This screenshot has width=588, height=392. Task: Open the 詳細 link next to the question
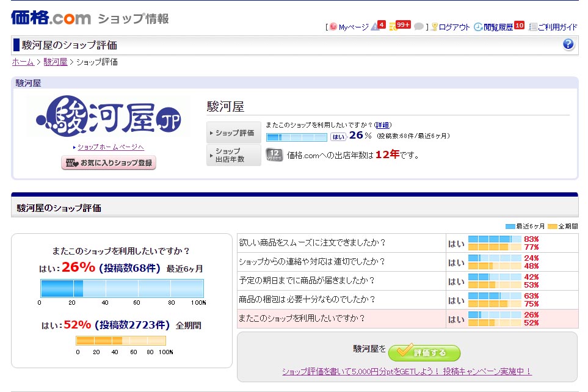[382, 125]
